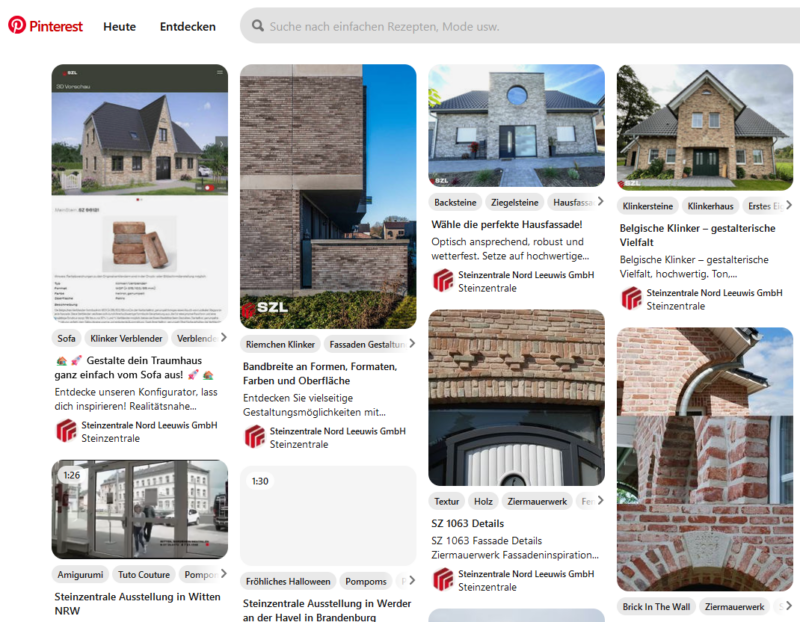Open Bandbreite an Formen, Formaten pin title
Viewport: 800px width, 622px height.
pos(320,374)
